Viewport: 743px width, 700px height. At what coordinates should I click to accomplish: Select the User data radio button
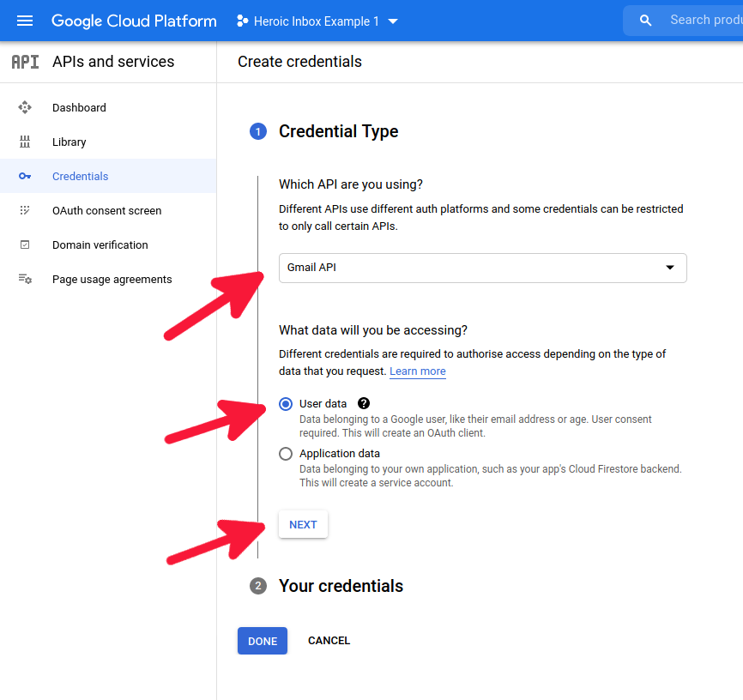point(286,404)
